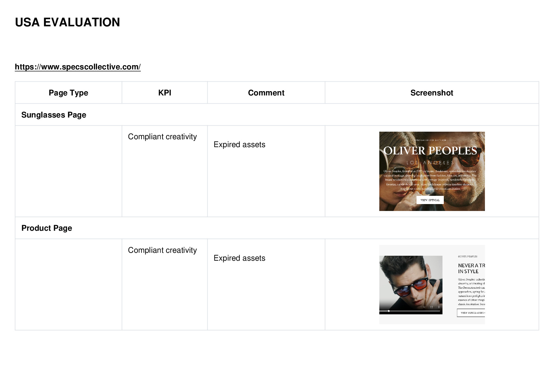Click the VIEW SUNGLASSES button in the screenshot
This screenshot has width=554, height=392.
pos(471,313)
